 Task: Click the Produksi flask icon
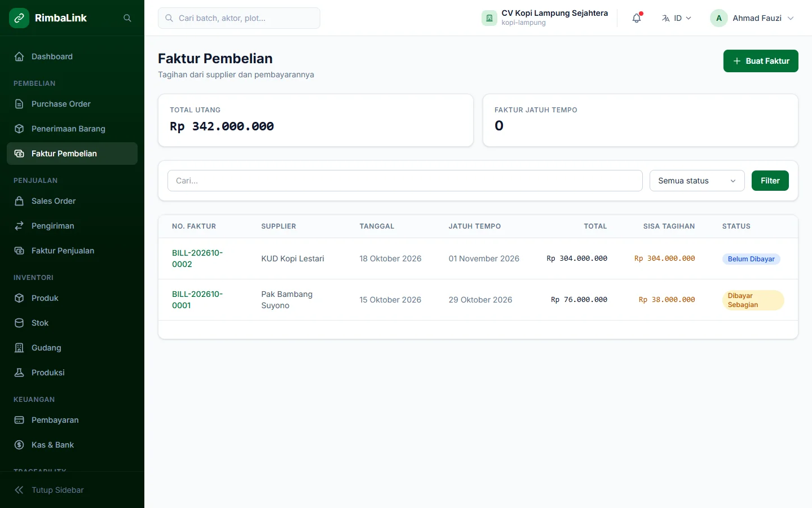point(19,373)
